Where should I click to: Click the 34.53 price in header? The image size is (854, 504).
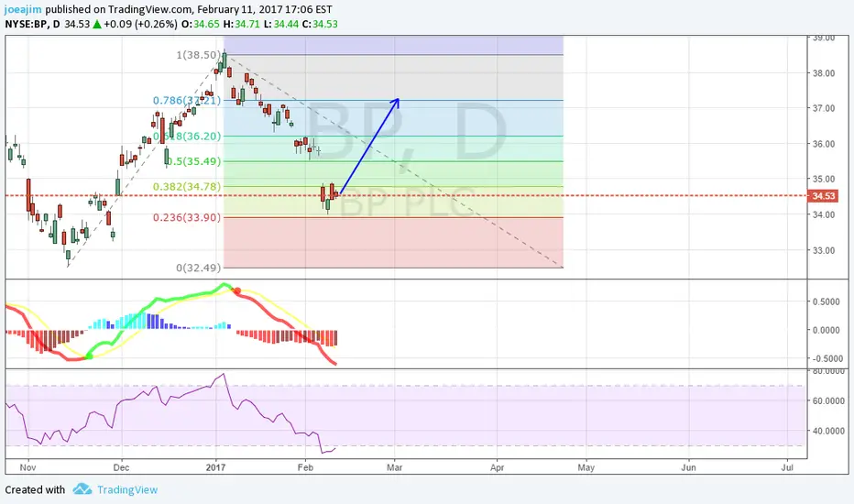pos(77,24)
